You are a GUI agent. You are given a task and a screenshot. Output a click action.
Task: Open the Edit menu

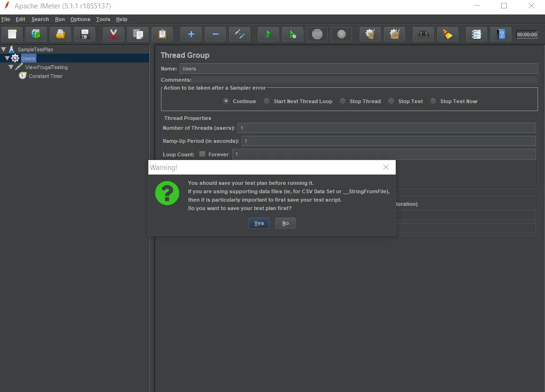[21, 19]
